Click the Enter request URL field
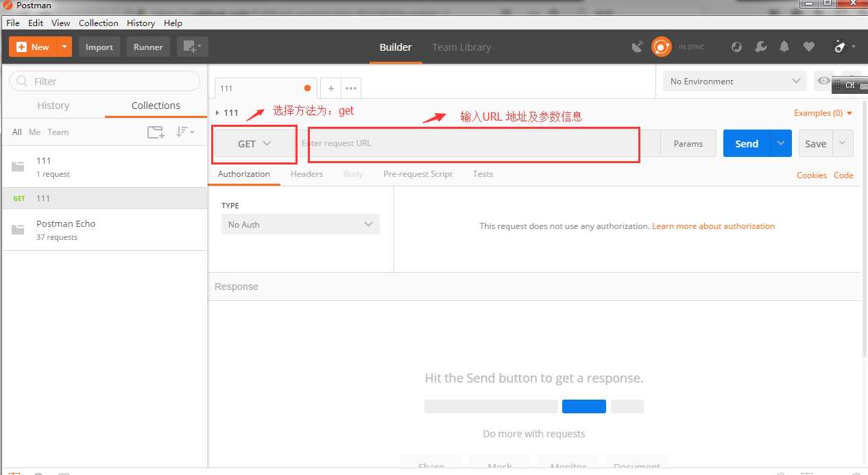The width and height of the screenshot is (868, 475). [478, 143]
